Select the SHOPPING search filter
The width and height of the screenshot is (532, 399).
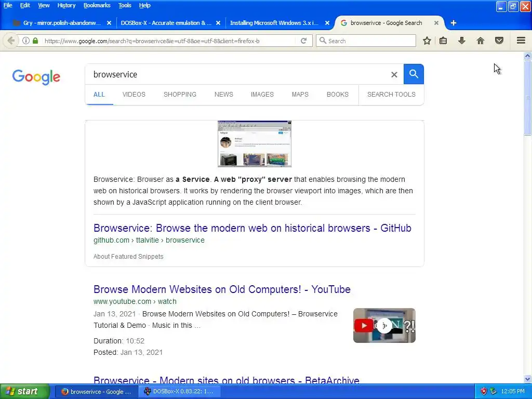click(x=180, y=95)
